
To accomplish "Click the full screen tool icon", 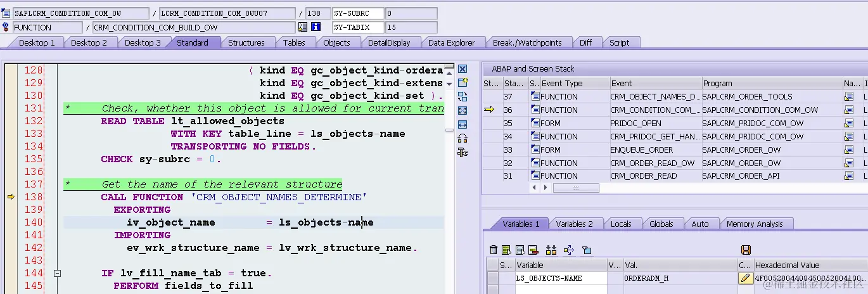I will (x=463, y=110).
